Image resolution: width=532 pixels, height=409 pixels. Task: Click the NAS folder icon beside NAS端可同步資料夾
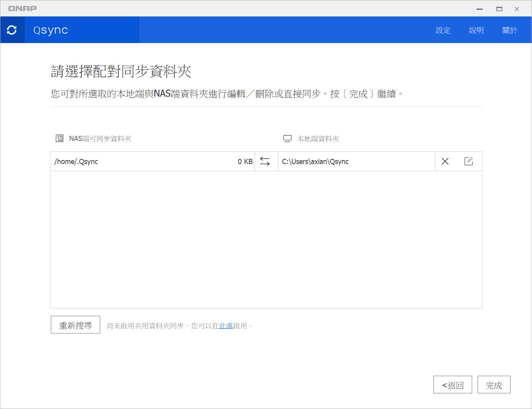pyautogui.click(x=59, y=138)
